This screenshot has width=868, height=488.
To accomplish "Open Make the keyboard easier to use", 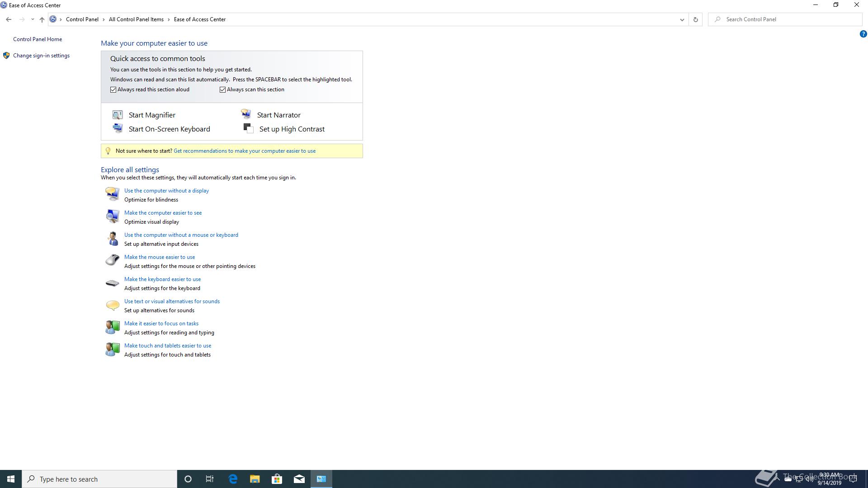I will click(162, 279).
